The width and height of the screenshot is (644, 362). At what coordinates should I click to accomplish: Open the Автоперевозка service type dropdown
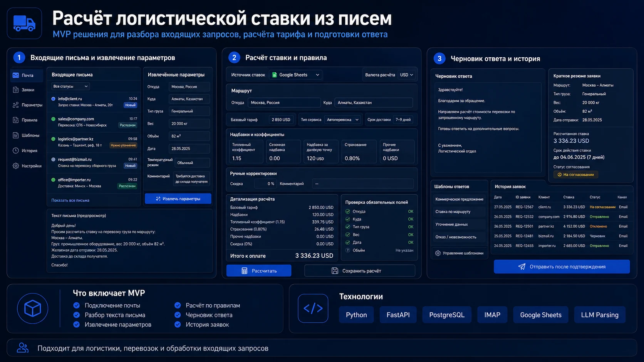[x=343, y=120]
